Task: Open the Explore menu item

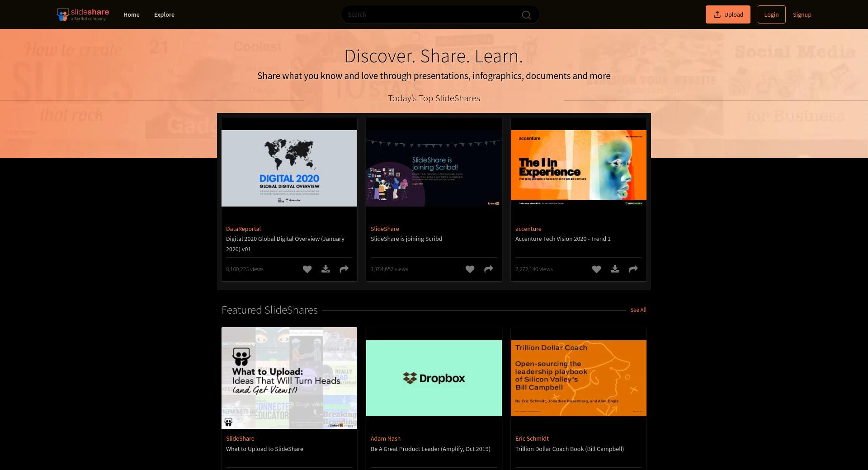Action: click(164, 14)
